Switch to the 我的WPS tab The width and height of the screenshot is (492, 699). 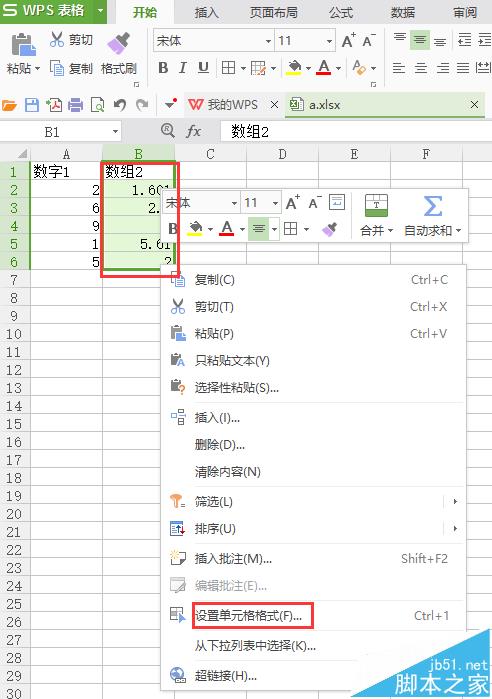[223, 105]
